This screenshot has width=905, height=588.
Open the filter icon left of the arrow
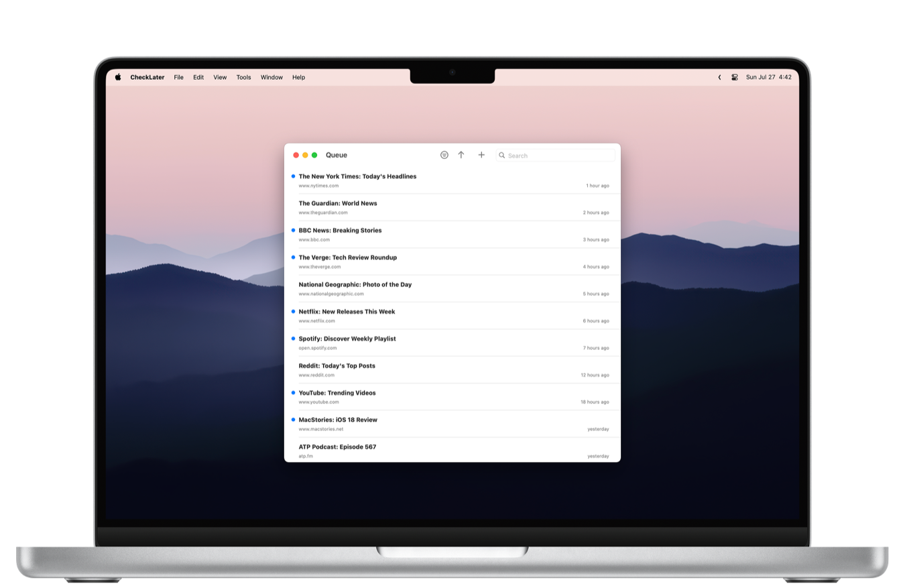point(444,155)
